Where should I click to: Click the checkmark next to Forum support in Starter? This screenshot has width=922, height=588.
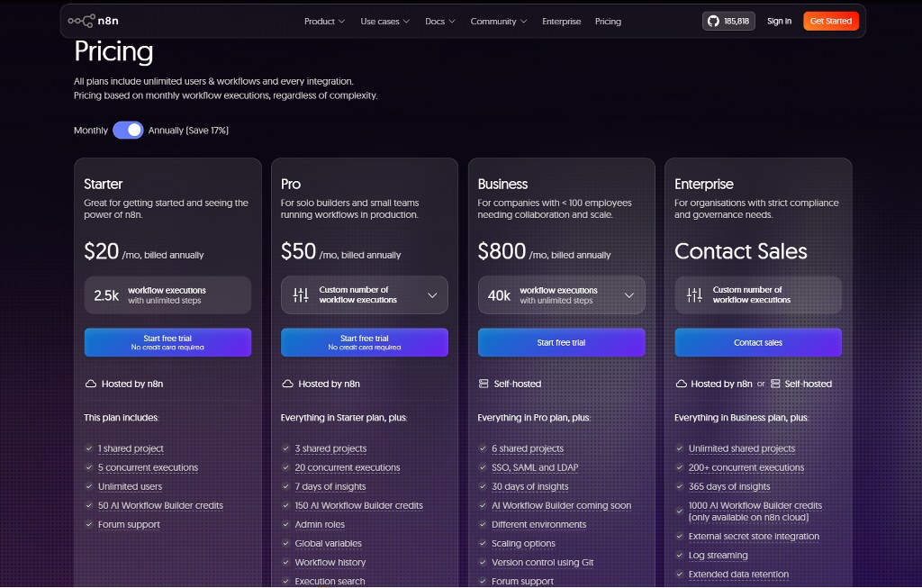[x=89, y=524]
